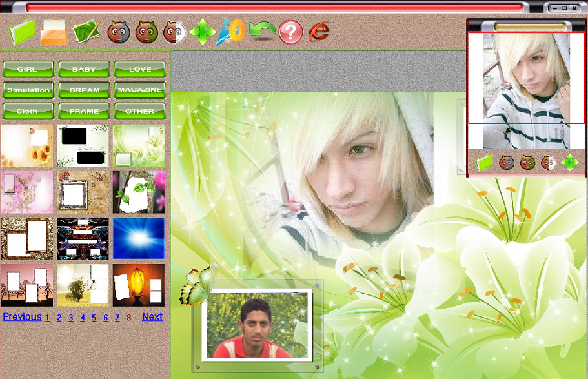Choose the brown vintage silver frame template
This screenshot has width=588, height=379.
coord(83,192)
